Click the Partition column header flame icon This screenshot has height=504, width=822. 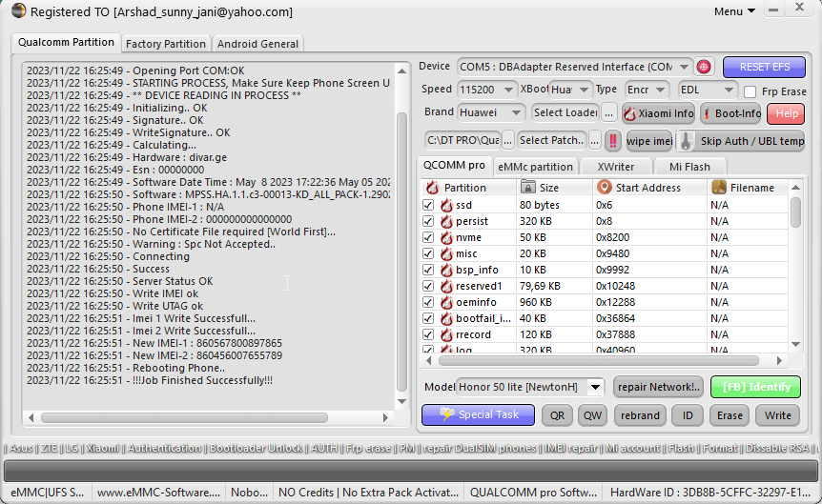[x=433, y=187]
